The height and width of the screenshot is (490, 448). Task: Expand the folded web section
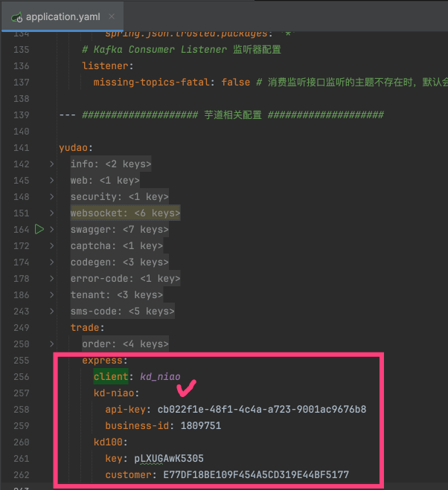[51, 180]
